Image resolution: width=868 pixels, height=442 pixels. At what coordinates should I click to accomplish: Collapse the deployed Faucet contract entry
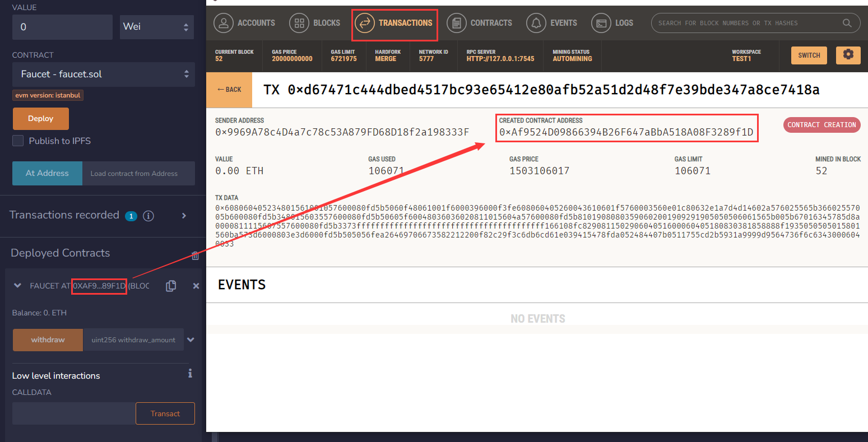tap(17, 286)
